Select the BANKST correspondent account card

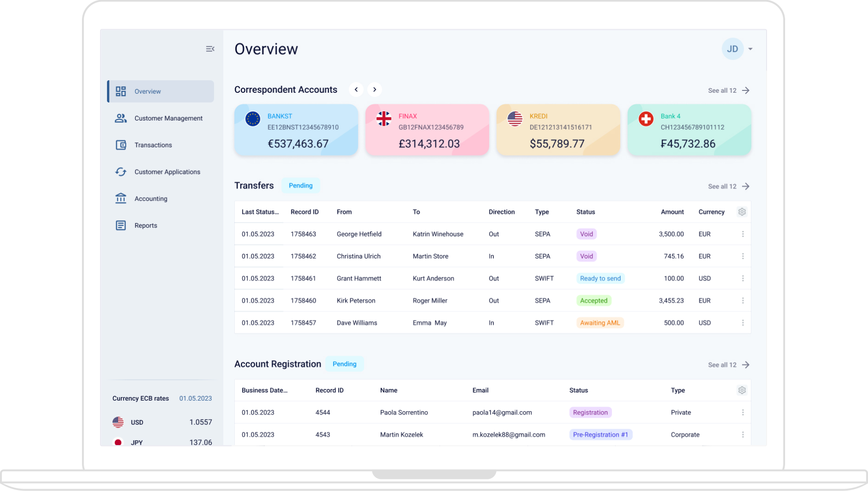(296, 130)
